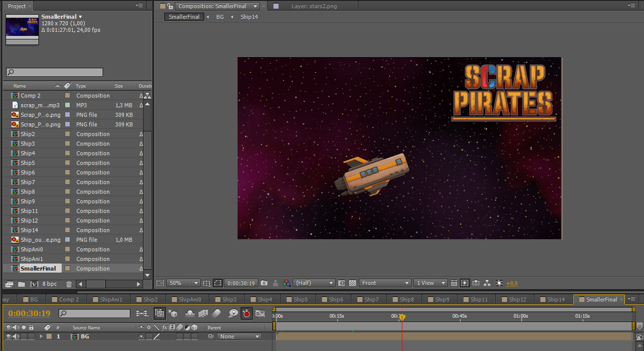Screen dimensions: 644x351
Task: Click the Show Channel RGB icon
Action: (286, 283)
